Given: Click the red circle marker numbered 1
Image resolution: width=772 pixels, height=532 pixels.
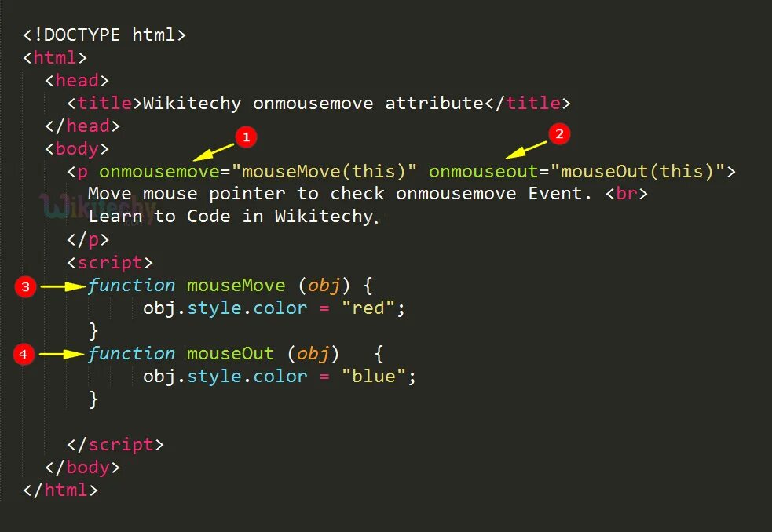Looking at the screenshot, I should tap(246, 137).
